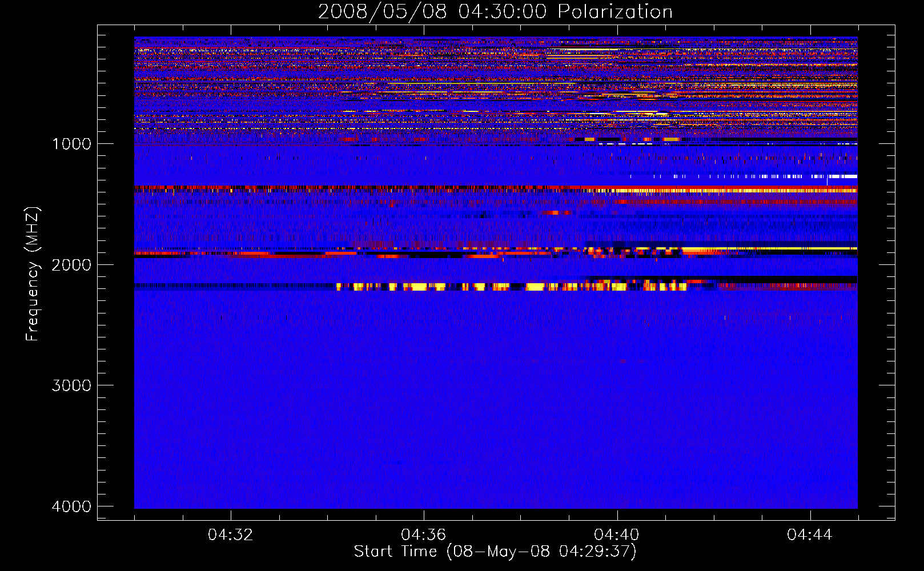This screenshot has height=571, width=924.
Task: Click the 'Start Time (08-May-08 04:29:37)' x-axis label
Action: (495, 552)
